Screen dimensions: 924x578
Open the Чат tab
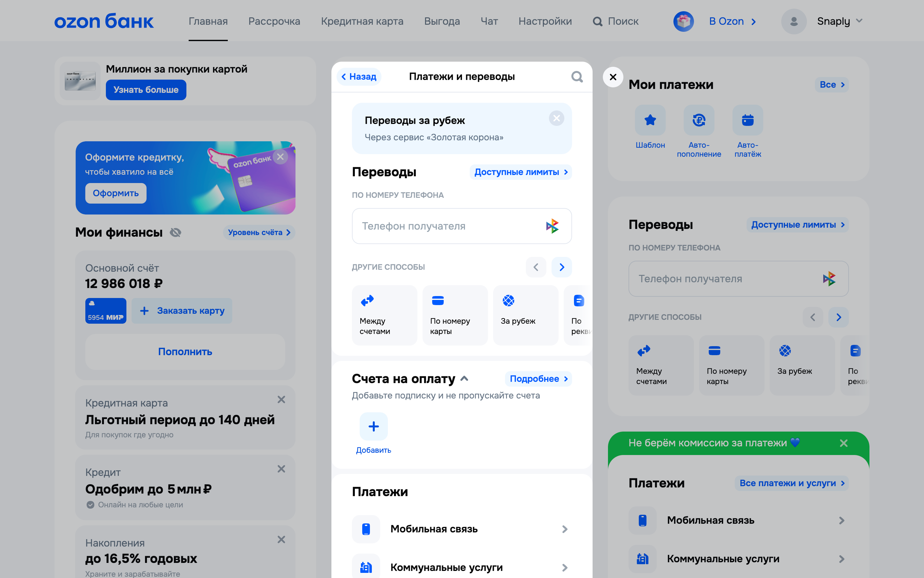pyautogui.click(x=489, y=22)
